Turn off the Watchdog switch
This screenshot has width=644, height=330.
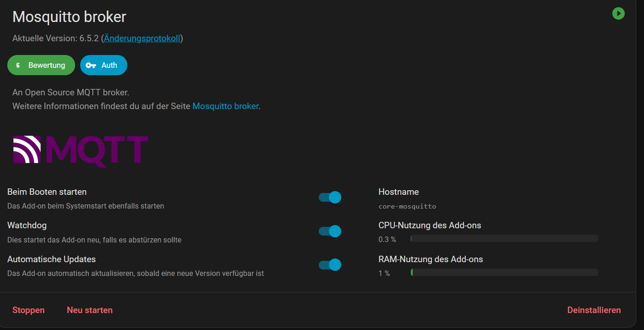point(330,231)
